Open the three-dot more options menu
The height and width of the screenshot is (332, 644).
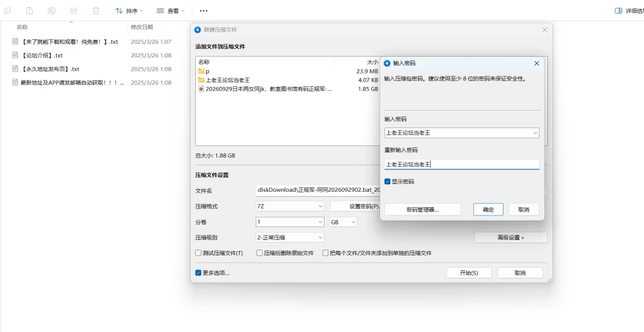tap(204, 11)
